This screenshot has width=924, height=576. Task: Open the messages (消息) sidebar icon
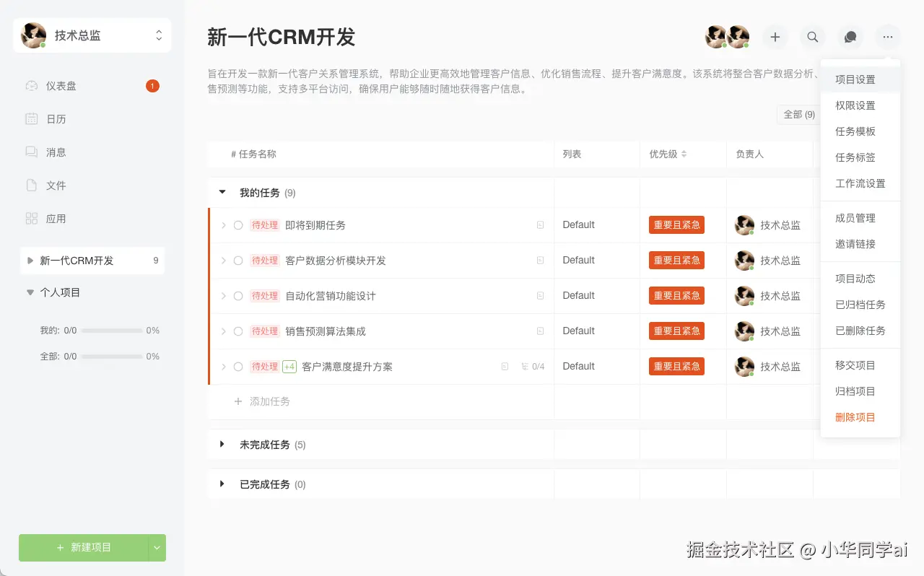[32, 152]
